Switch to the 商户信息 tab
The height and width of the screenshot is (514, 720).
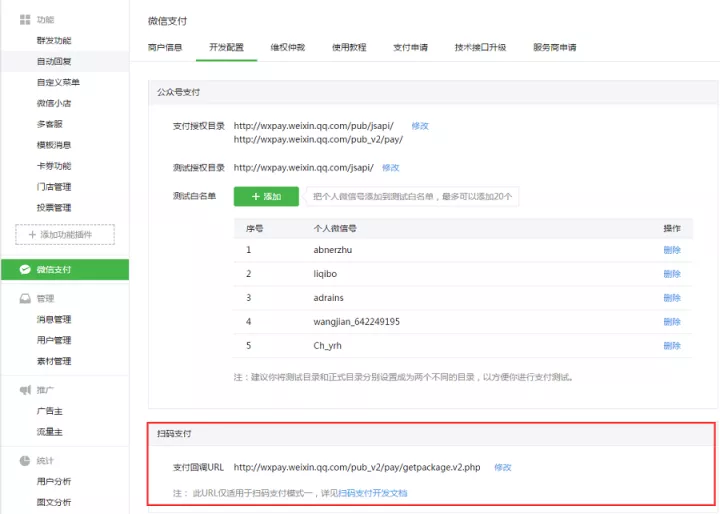(x=165, y=47)
